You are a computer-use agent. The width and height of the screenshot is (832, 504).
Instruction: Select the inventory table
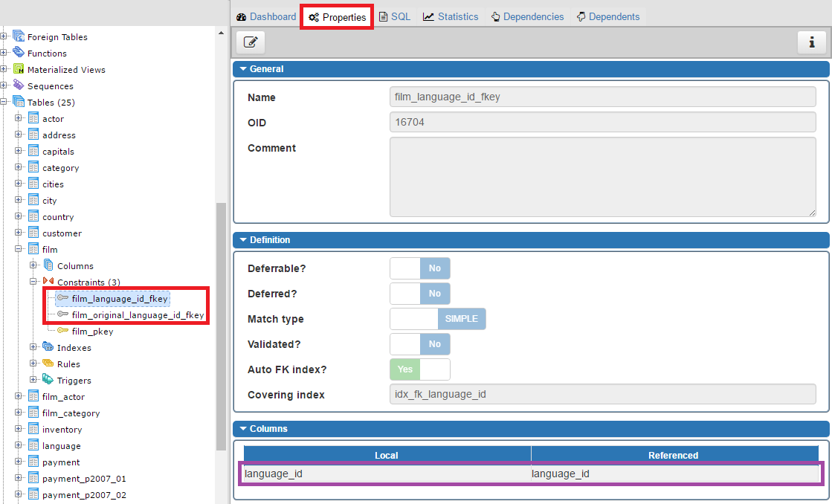click(62, 430)
